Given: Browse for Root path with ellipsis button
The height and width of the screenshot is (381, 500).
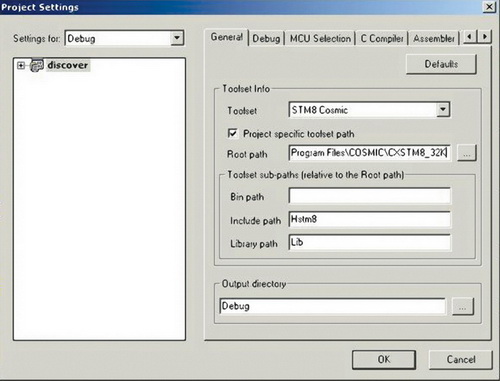Looking at the screenshot, I should pos(467,153).
